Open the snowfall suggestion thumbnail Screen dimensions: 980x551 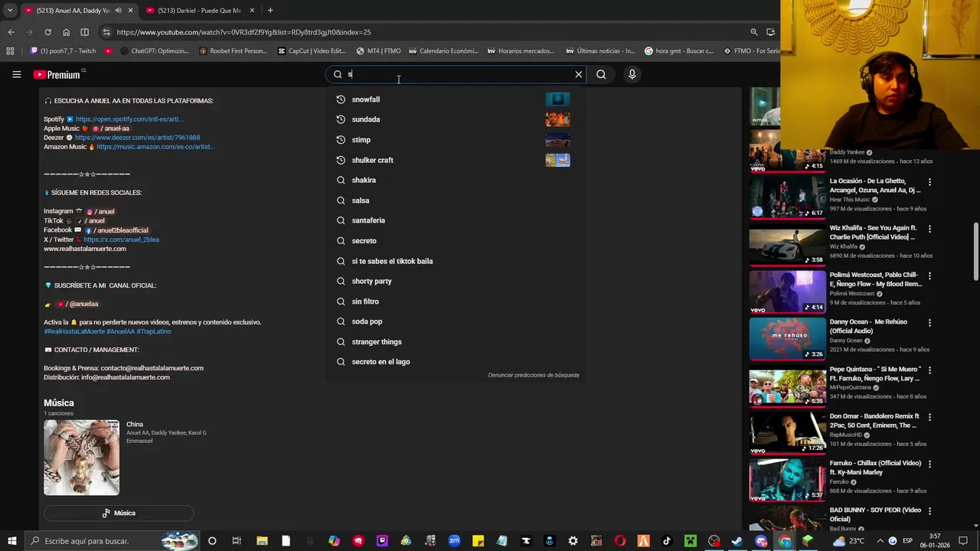pos(557,99)
